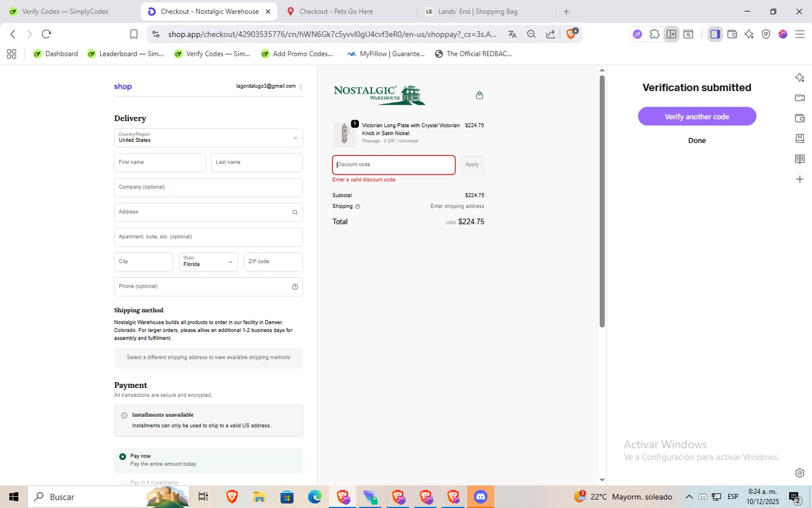Screen dimensions: 812x508
Task: Click the Company (optional) field
Action: [x=208, y=187]
